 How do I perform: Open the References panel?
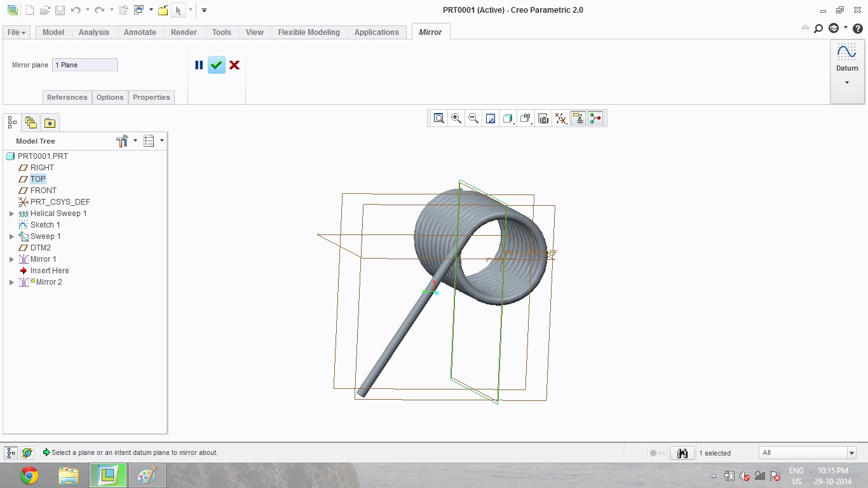point(67,97)
